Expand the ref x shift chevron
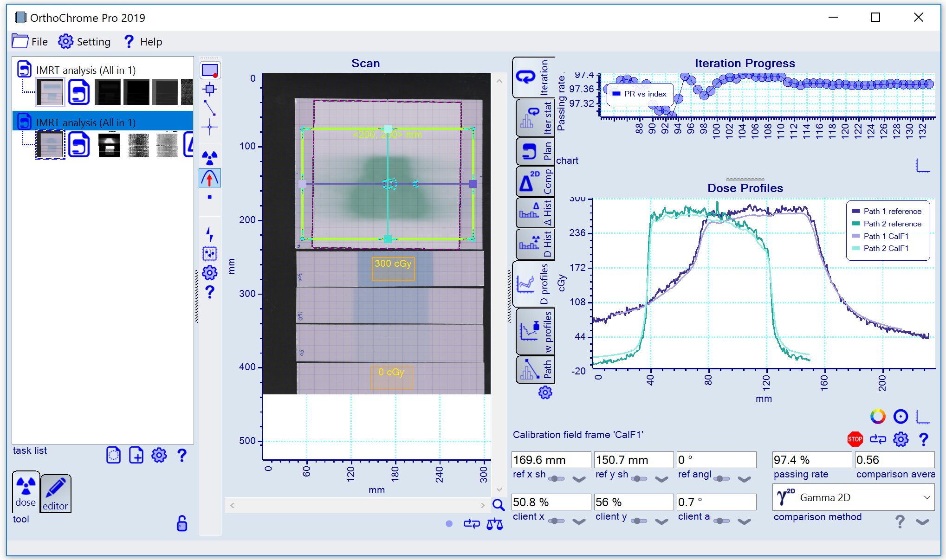The width and height of the screenshot is (946, 560). [x=579, y=479]
